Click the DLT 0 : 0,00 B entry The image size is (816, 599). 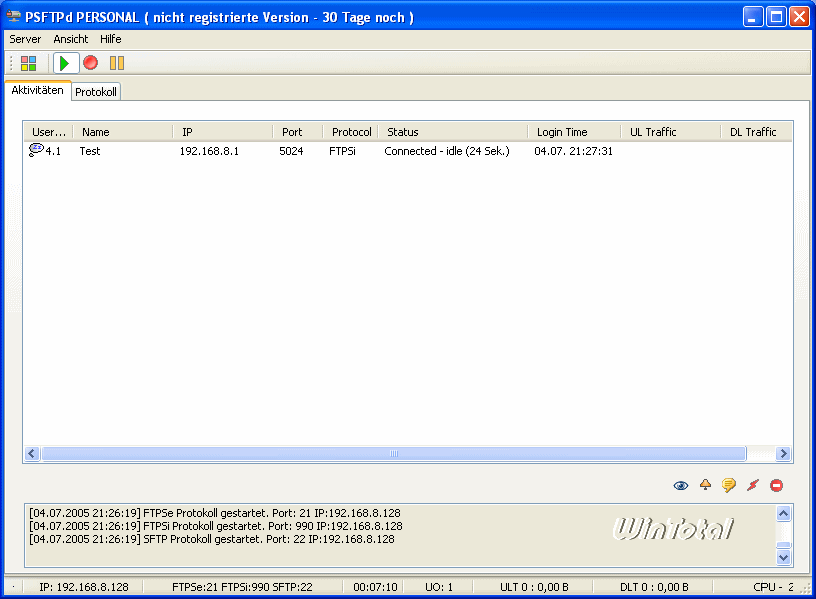coord(654,587)
